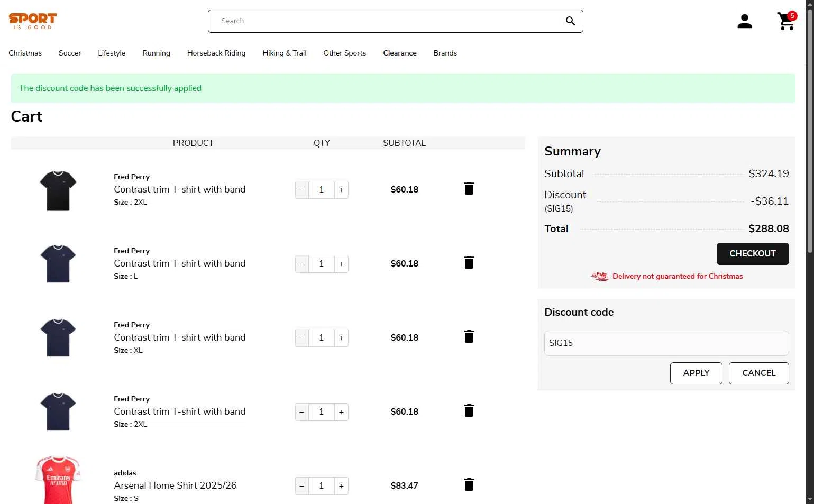
Task: Open the Hiking & Trail category
Action: (x=285, y=53)
